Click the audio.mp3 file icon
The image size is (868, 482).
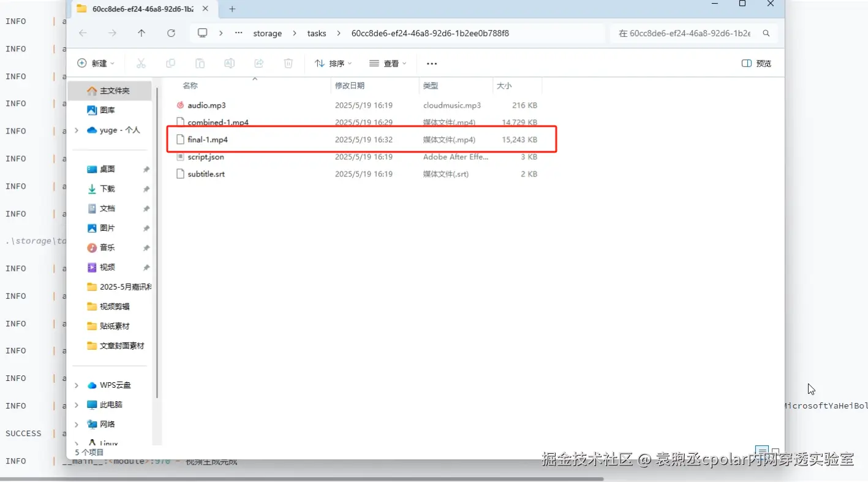pyautogui.click(x=180, y=105)
